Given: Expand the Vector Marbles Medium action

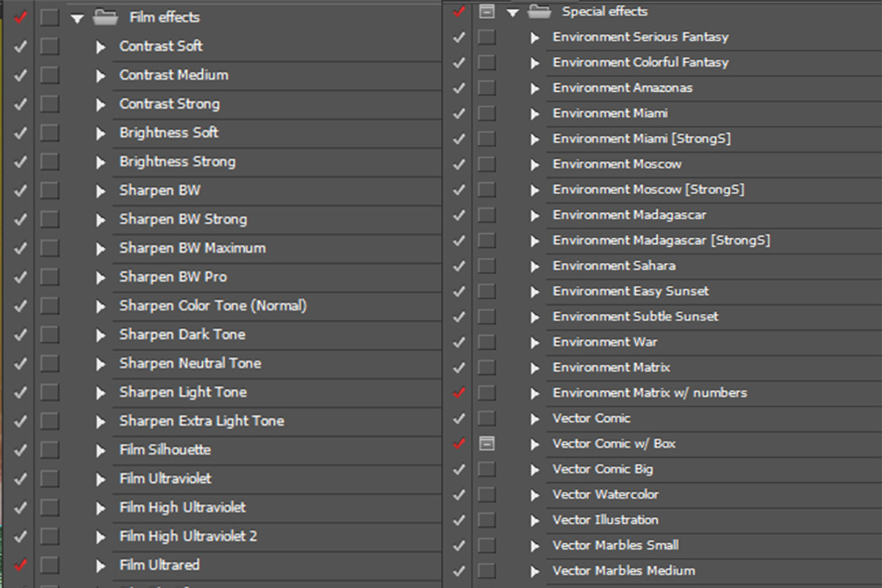Looking at the screenshot, I should (x=535, y=571).
